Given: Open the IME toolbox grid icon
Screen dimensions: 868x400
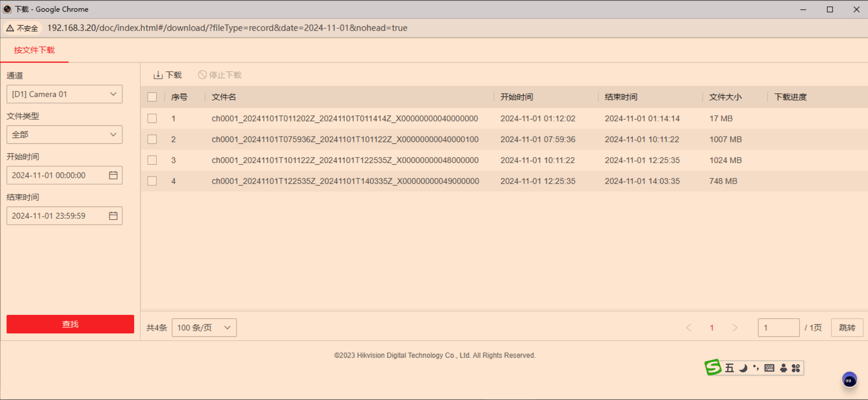Looking at the screenshot, I should [x=796, y=368].
